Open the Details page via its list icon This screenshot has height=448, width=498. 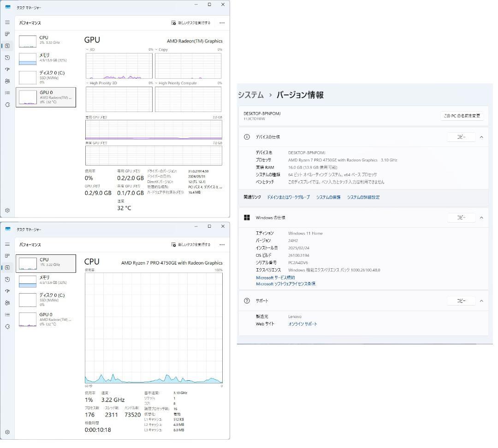[x=7, y=93]
